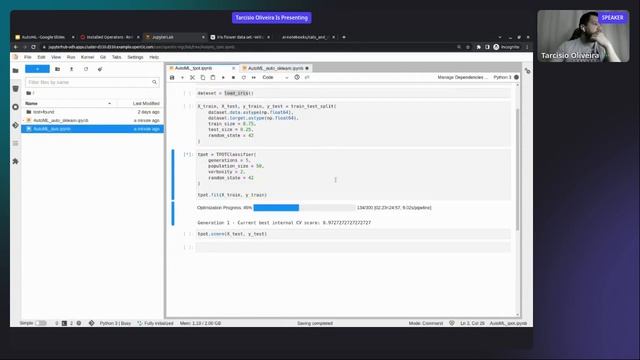The height and width of the screenshot is (360, 640).
Task: Click the tpot.score(X_test, y_test) cell
Action: (353, 234)
